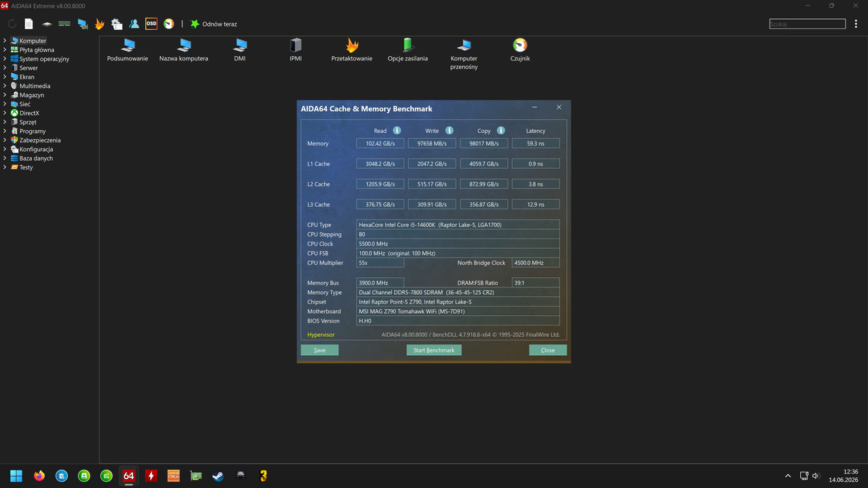The height and width of the screenshot is (488, 868).
Task: Launch the stability test flame toolbar icon
Action: pyautogui.click(x=100, y=24)
